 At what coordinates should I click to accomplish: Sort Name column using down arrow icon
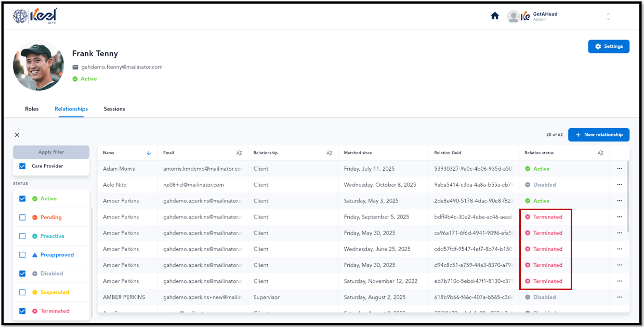[149, 153]
